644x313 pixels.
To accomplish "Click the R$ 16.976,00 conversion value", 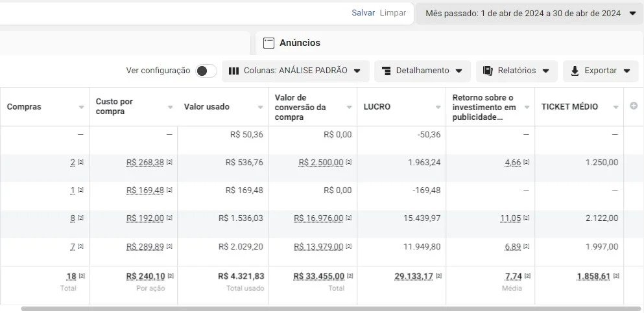I will [318, 218].
